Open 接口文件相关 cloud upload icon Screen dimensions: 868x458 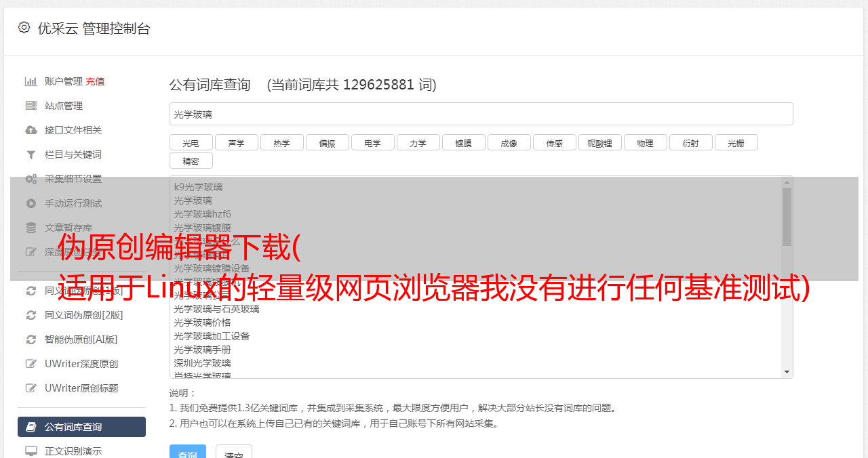coord(31,130)
